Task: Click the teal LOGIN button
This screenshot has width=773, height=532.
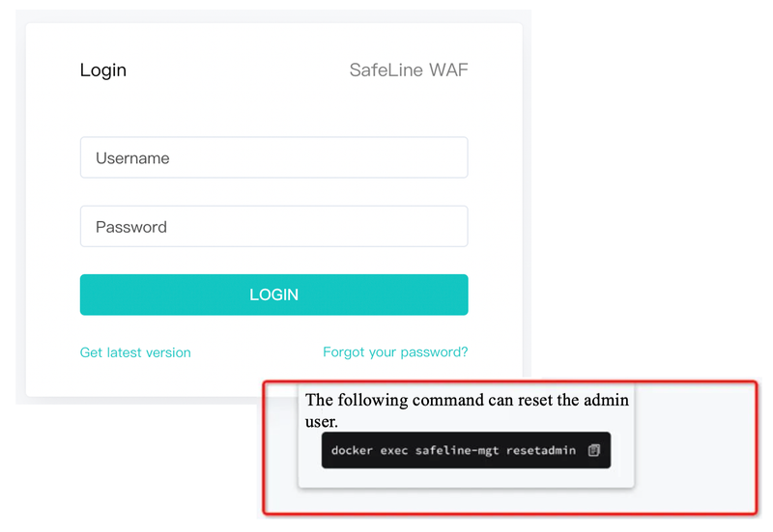Action: point(273,294)
